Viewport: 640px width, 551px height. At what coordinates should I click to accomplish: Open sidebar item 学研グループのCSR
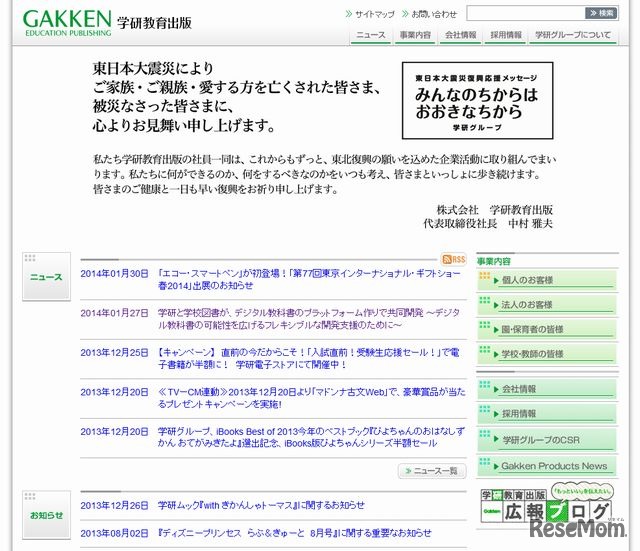click(547, 440)
